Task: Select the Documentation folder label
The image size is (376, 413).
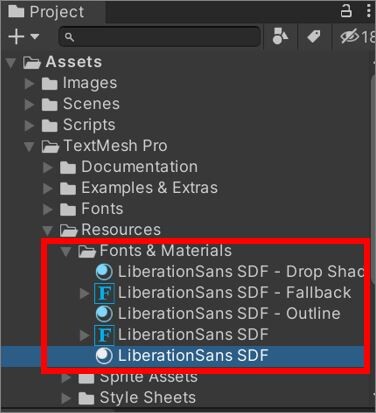Action: coord(140,167)
